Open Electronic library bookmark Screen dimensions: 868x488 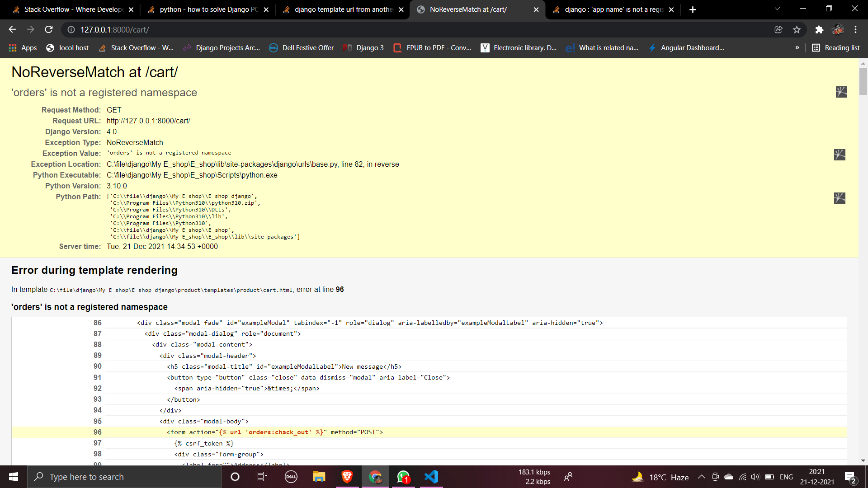click(519, 48)
